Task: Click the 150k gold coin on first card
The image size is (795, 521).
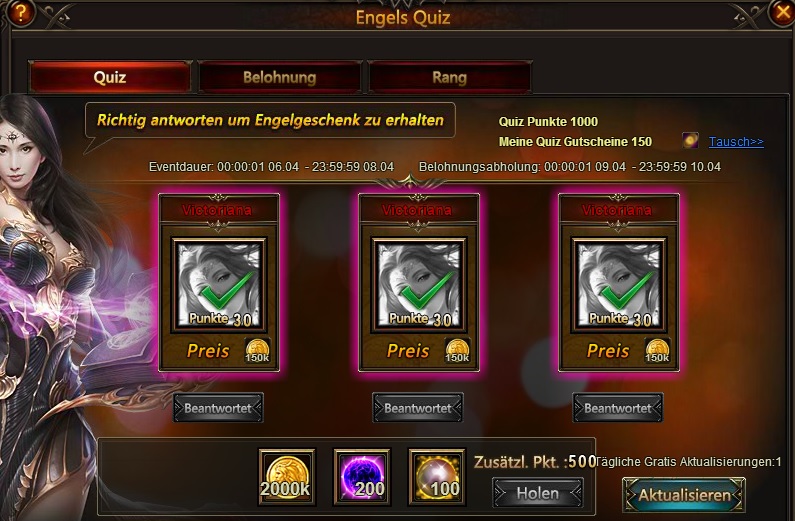Action: [258, 351]
